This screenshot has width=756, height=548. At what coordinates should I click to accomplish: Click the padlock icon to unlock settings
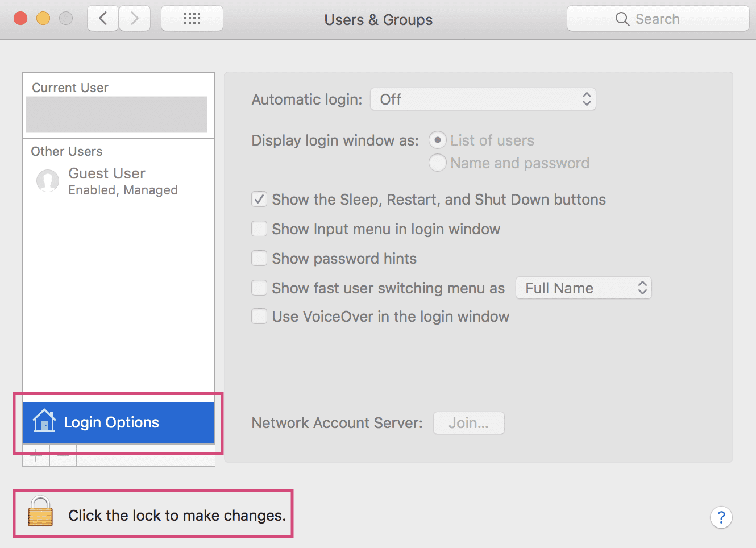pos(40,512)
